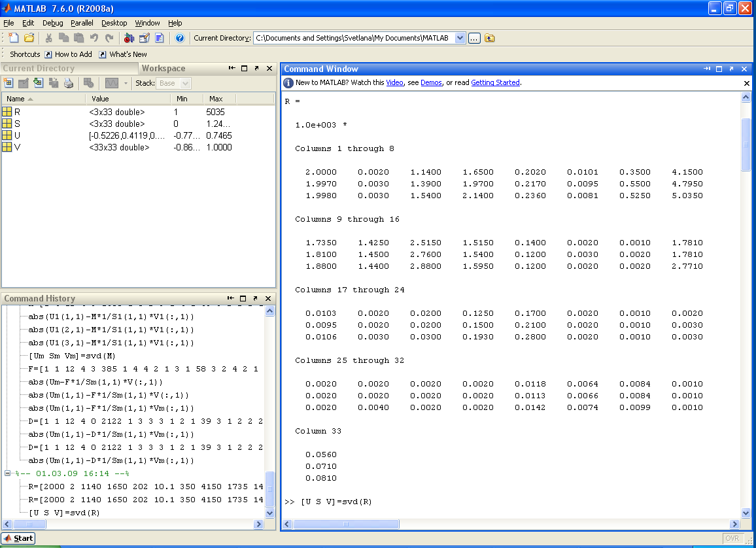The width and height of the screenshot is (756, 548).
Task: Open the Window menu
Action: [147, 23]
